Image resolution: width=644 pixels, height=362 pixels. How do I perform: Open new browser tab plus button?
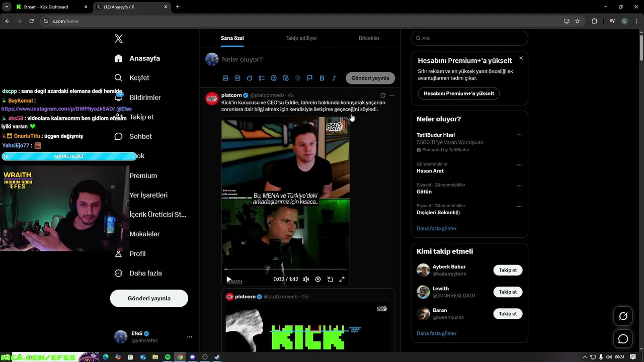click(178, 7)
